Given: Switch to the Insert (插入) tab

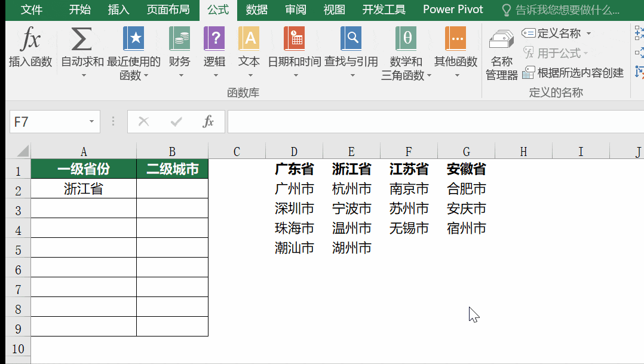Looking at the screenshot, I should (118, 10).
